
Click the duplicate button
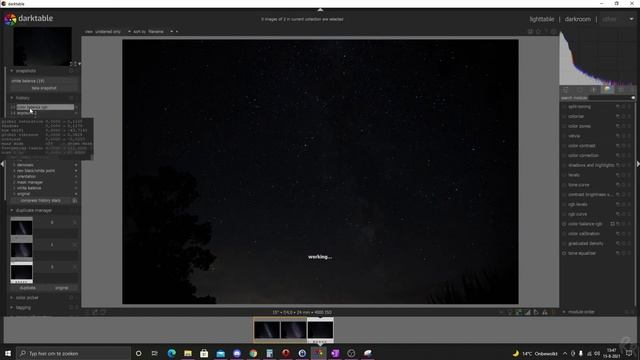28,288
